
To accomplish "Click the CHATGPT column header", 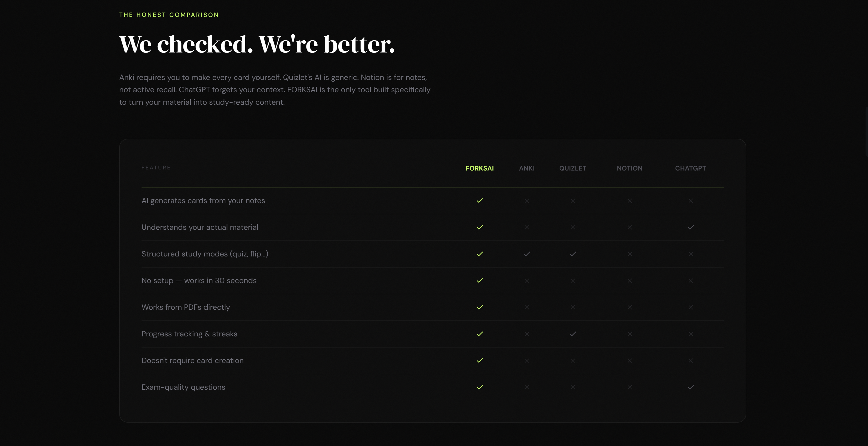I will click(x=691, y=168).
